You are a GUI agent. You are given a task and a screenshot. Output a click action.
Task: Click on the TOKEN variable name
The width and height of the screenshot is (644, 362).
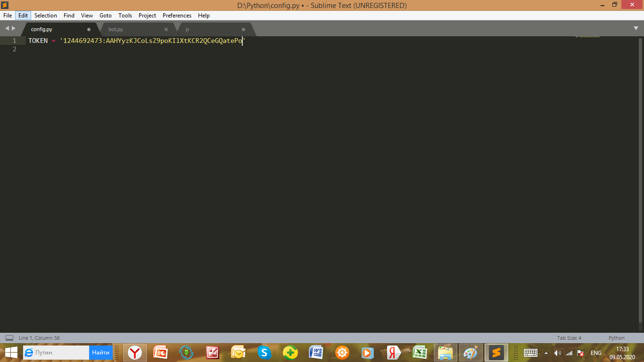pos(38,41)
